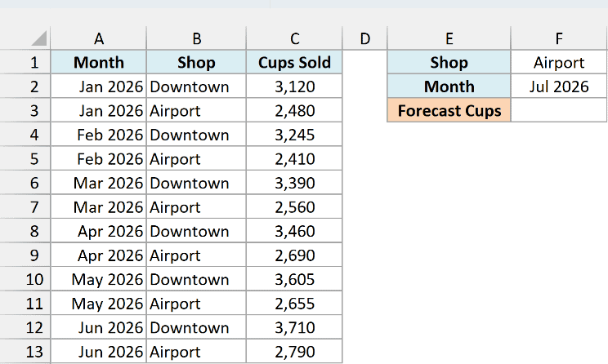The width and height of the screenshot is (608, 364).
Task: Select column D header
Action: coord(364,38)
